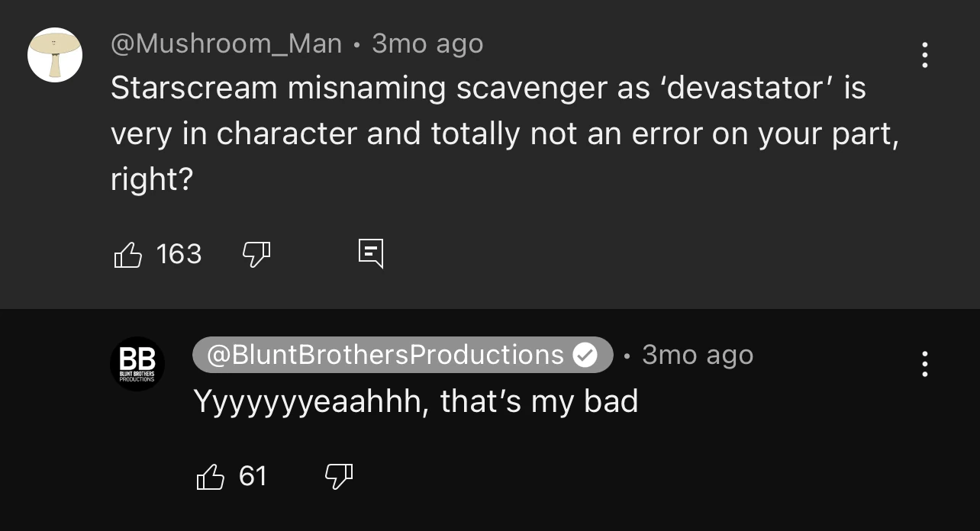Open the Mushroom_Man mushroom avatar
The width and height of the screenshot is (980, 531).
click(55, 55)
